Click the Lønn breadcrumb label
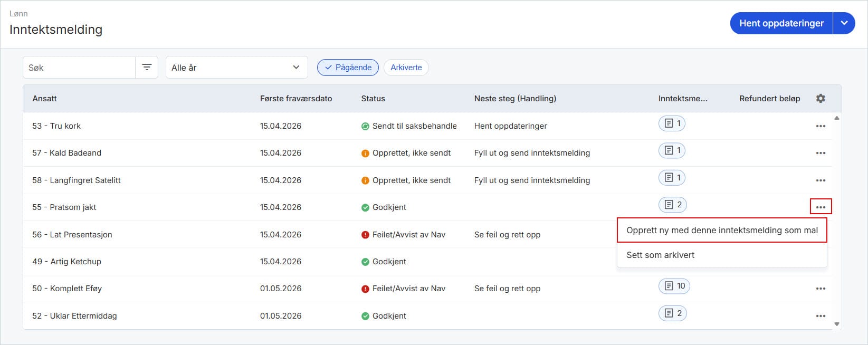 pos(18,14)
